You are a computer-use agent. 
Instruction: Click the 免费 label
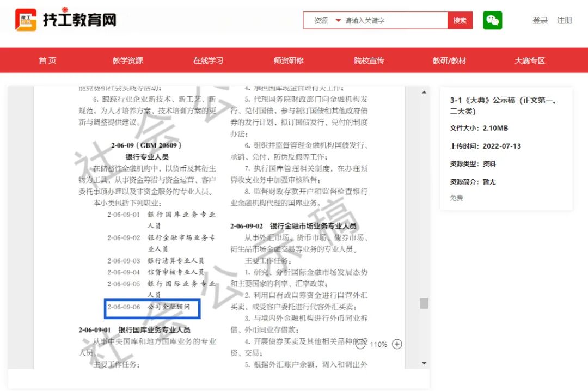pyautogui.click(x=456, y=198)
